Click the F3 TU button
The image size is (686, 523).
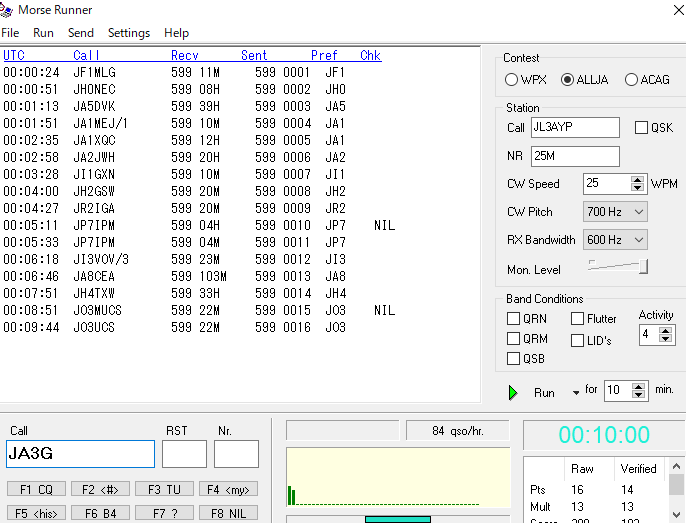tap(164, 489)
